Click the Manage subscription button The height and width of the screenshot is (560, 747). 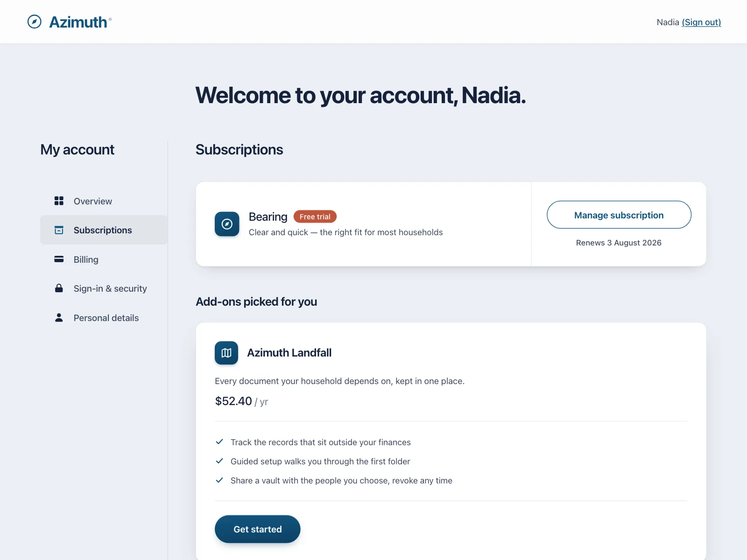(619, 215)
